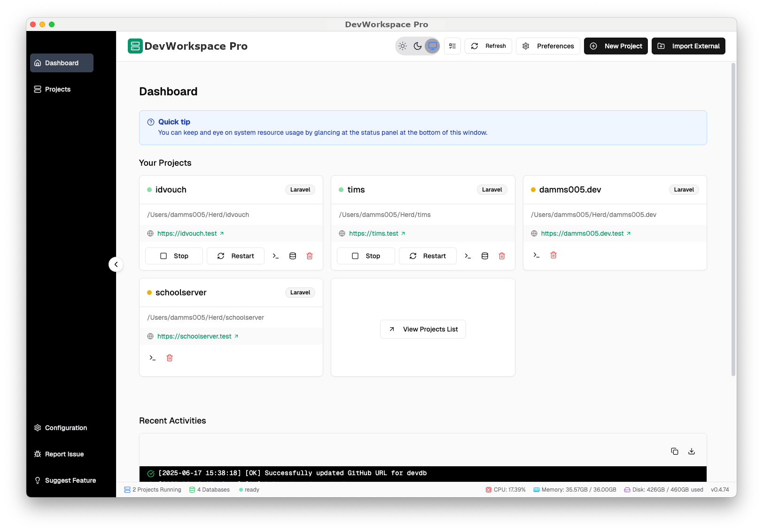Switch to light theme
The image size is (763, 532).
403,46
